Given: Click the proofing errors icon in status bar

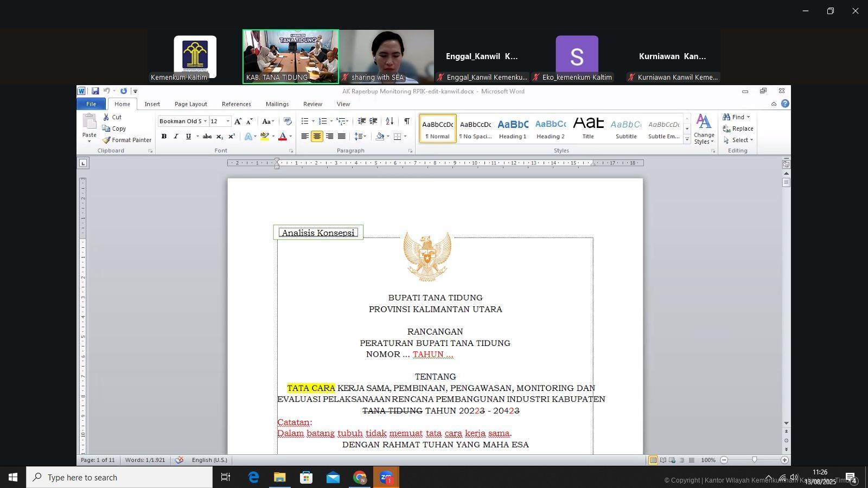Looking at the screenshot, I should (179, 460).
